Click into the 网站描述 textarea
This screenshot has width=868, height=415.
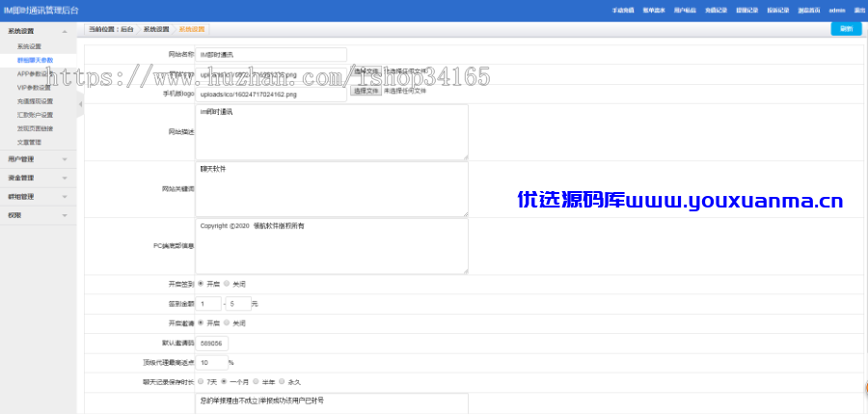(332, 132)
